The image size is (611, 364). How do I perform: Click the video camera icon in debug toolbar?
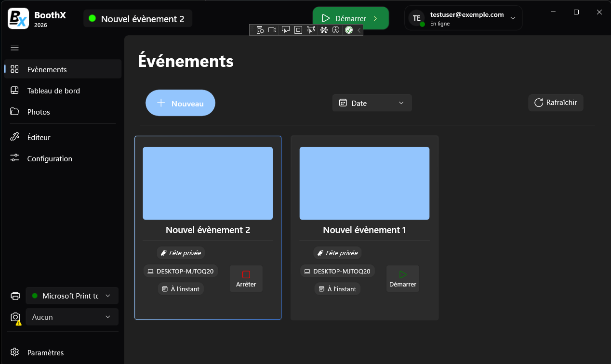click(272, 30)
